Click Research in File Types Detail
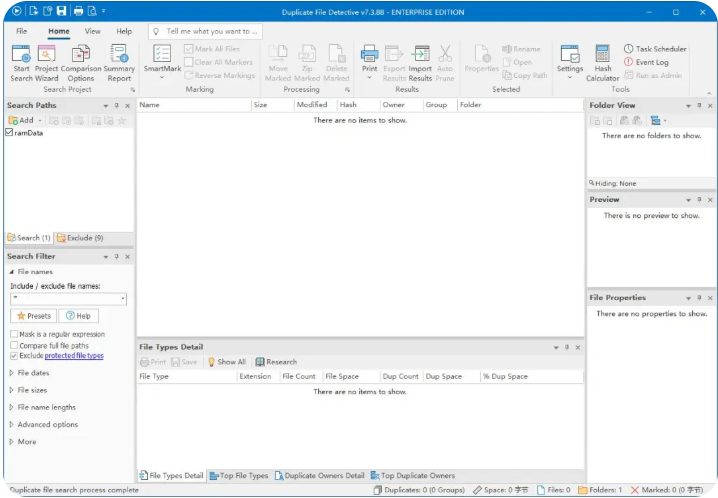The width and height of the screenshot is (718, 498). pyautogui.click(x=276, y=362)
